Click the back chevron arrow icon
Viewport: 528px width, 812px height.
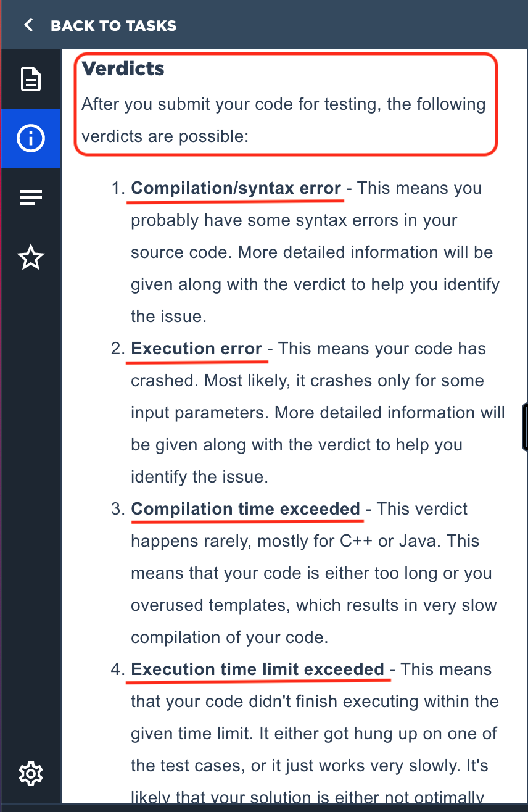tap(28, 25)
